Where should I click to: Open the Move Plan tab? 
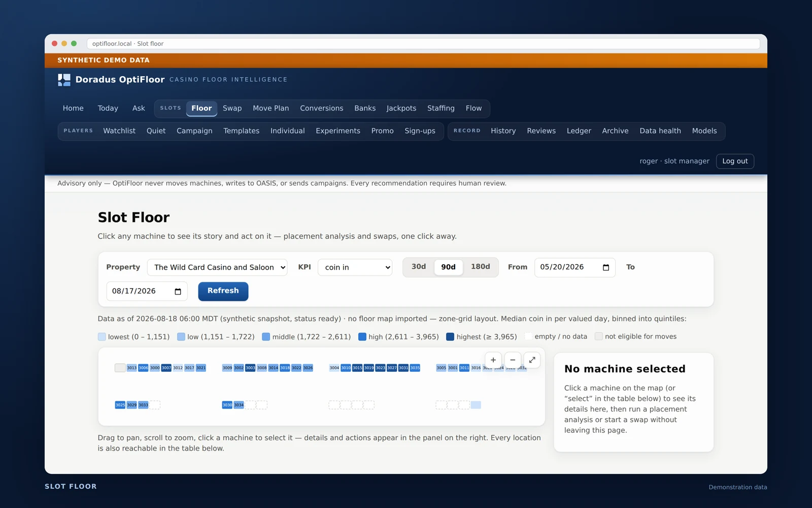click(271, 108)
